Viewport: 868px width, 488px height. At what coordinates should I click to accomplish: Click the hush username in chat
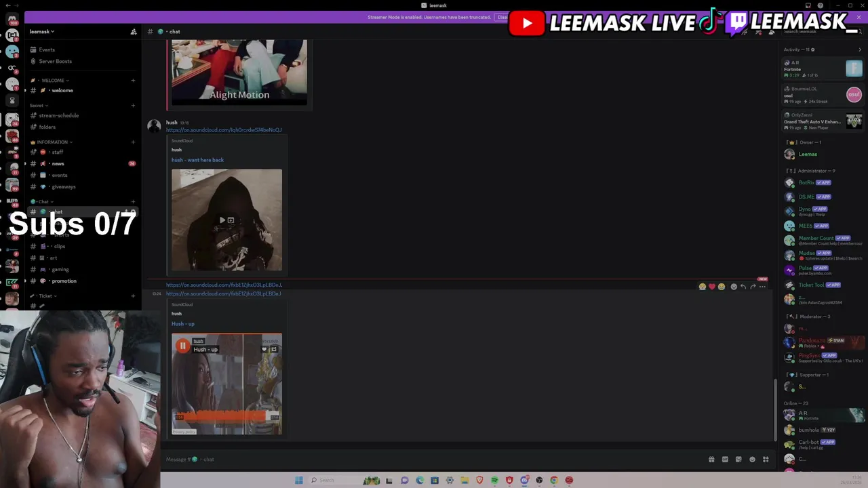pyautogui.click(x=172, y=123)
